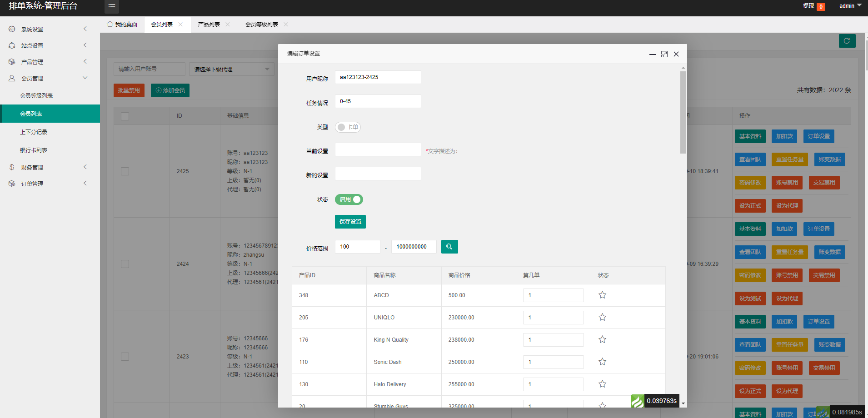
Task: Toggle the sidebar hamburger menu icon
Action: (x=112, y=6)
